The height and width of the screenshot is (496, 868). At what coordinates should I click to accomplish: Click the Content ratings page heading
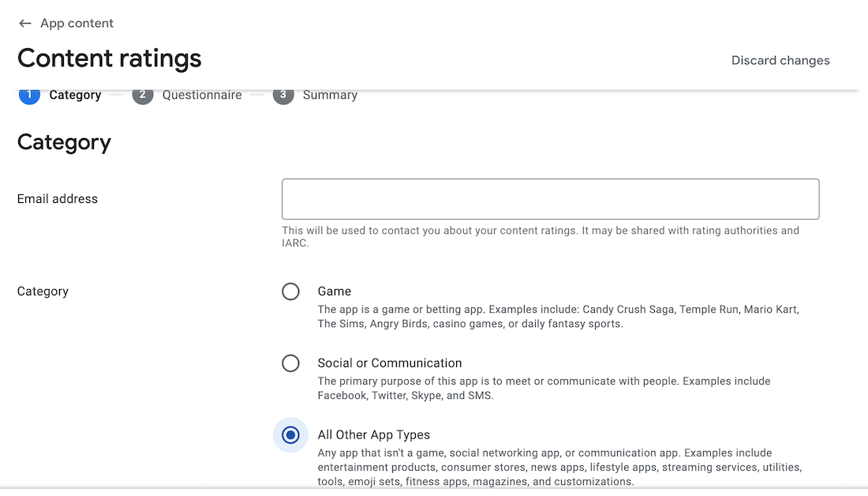pos(110,58)
